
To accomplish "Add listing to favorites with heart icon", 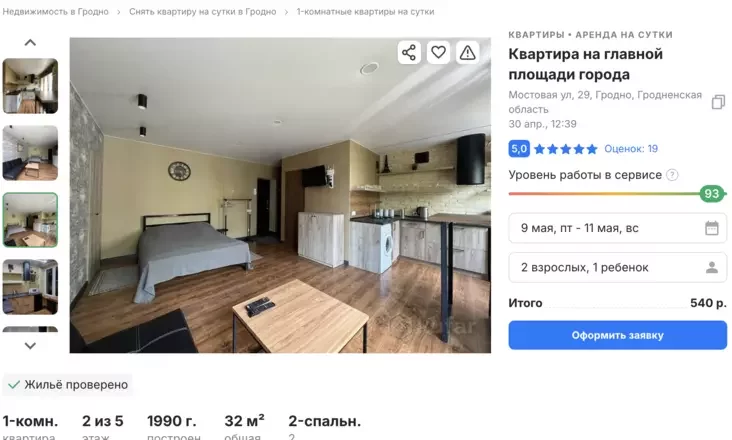I will pyautogui.click(x=438, y=52).
